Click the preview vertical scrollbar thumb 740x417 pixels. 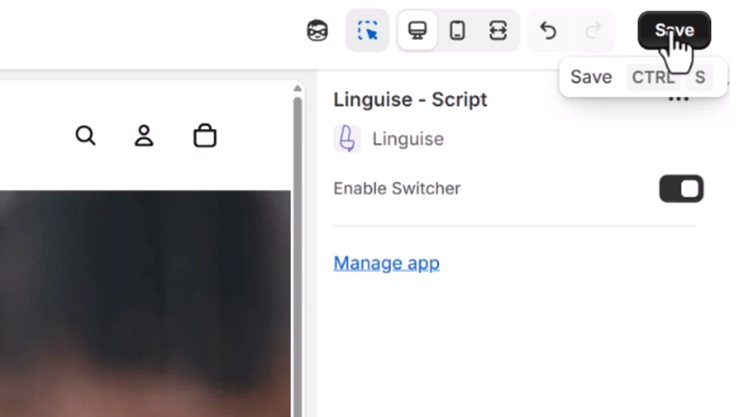coord(297,250)
